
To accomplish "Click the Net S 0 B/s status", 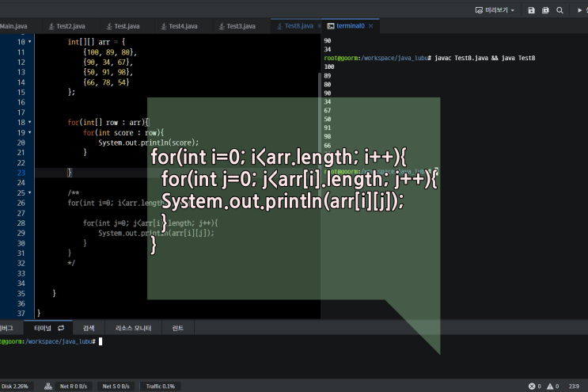I will 116,386.
